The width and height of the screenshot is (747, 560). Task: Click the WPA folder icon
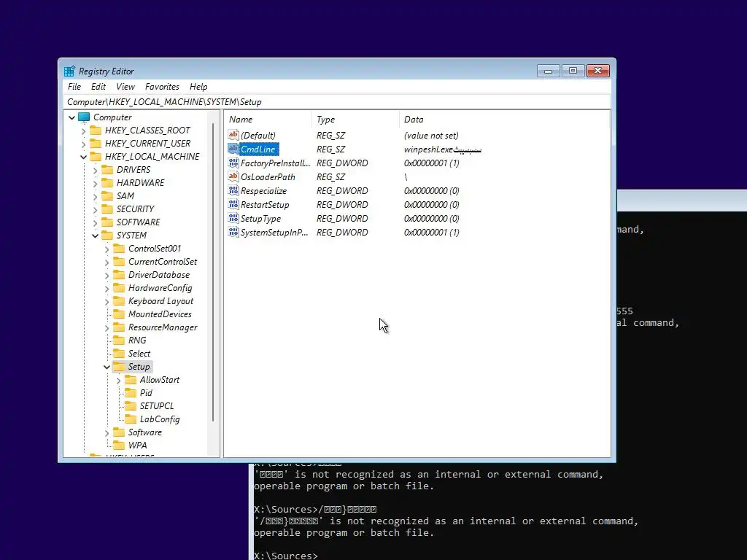tap(119, 446)
